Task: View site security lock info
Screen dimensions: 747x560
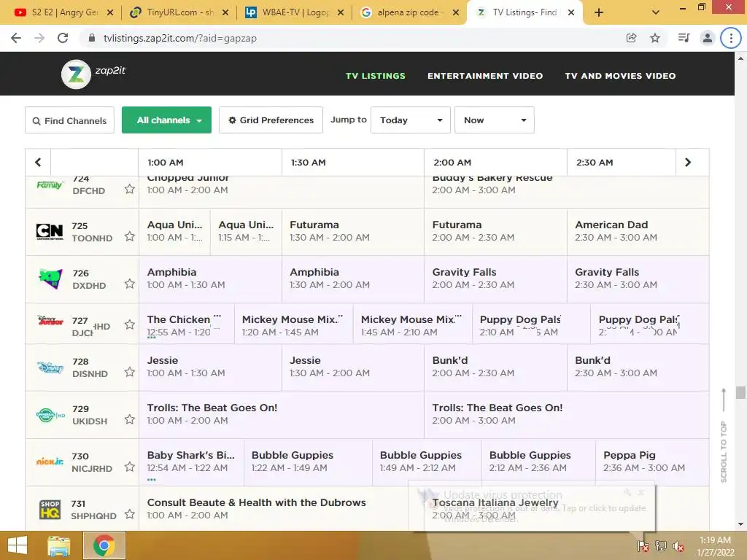Action: pos(92,38)
